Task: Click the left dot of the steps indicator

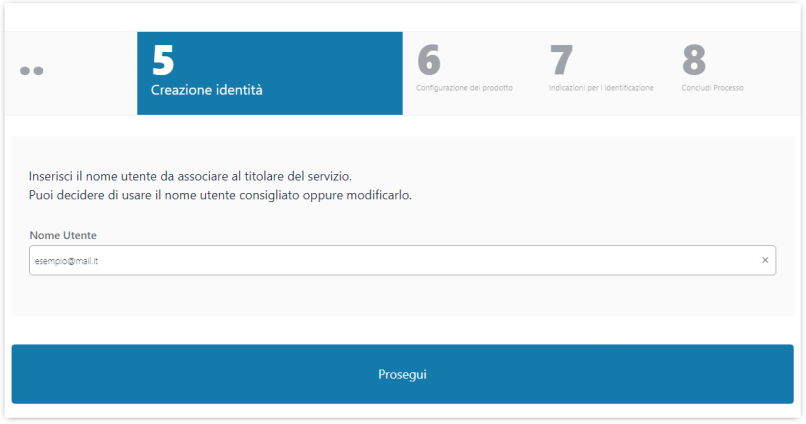Action: [x=25, y=71]
